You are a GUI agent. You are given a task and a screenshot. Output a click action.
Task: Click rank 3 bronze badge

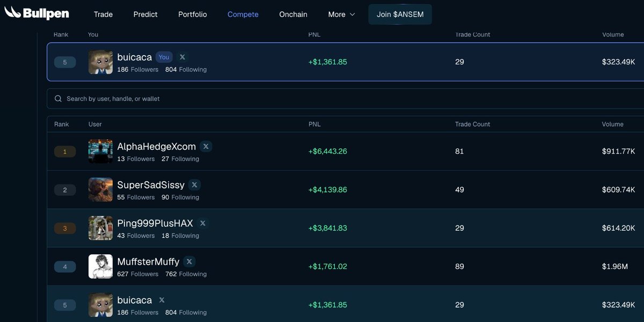click(65, 229)
